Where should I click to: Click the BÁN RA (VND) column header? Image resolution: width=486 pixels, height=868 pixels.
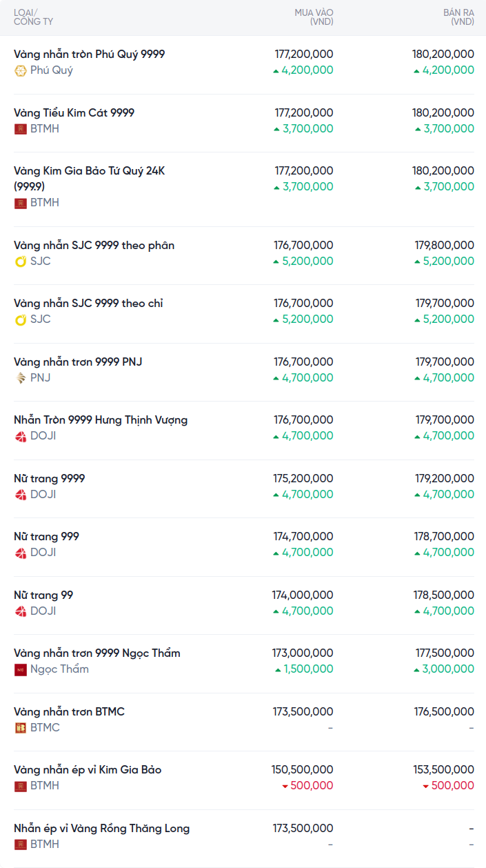click(458, 17)
